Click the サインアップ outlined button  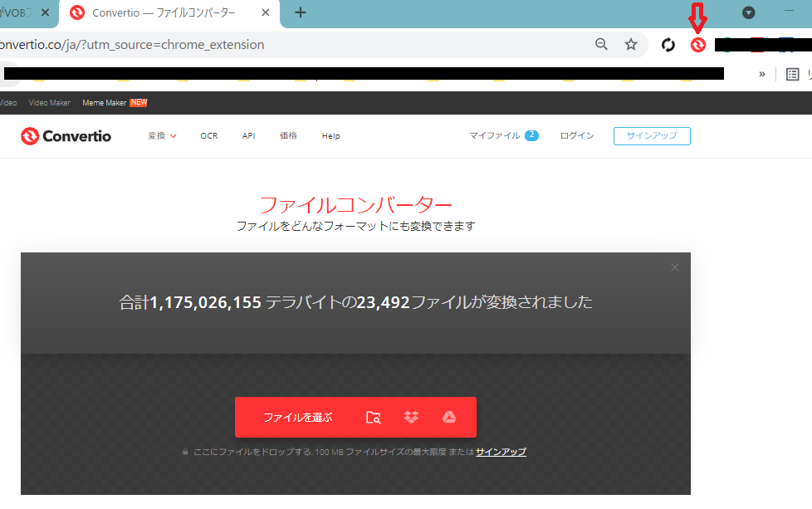point(652,135)
